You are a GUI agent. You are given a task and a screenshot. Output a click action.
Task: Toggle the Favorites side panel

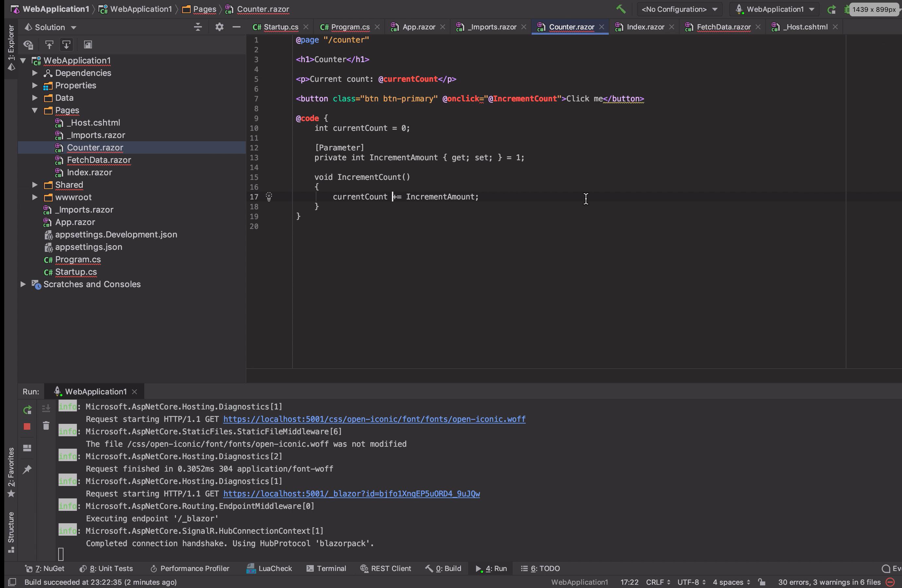coord(11,472)
